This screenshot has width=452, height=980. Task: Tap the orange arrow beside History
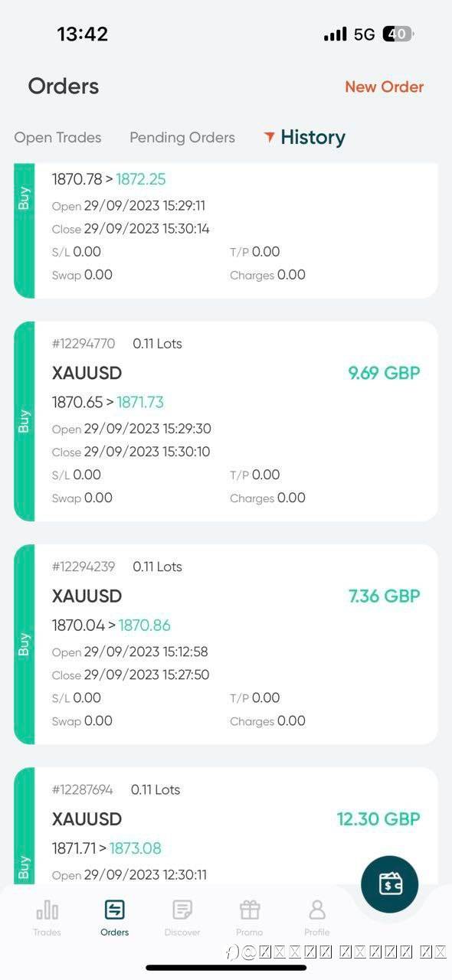(269, 137)
